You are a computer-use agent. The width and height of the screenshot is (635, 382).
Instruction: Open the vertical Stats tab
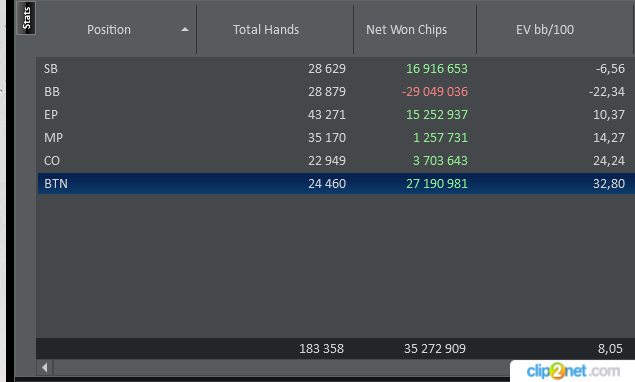coord(26,18)
